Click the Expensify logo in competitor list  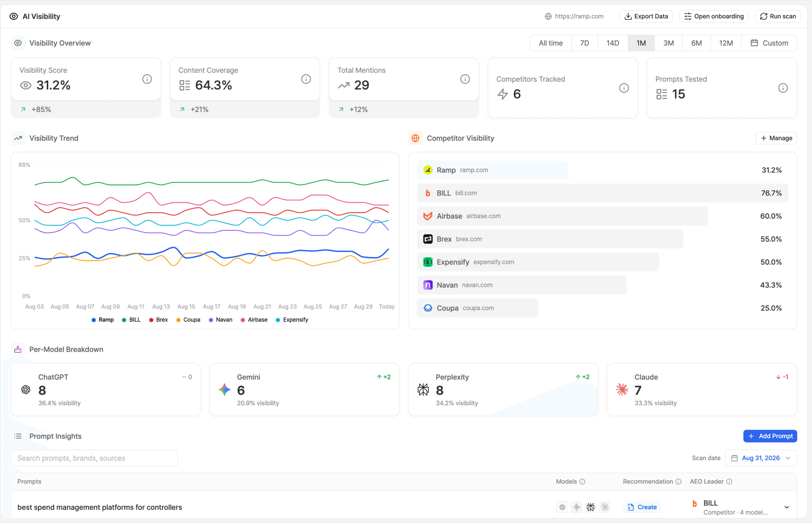pyautogui.click(x=428, y=262)
